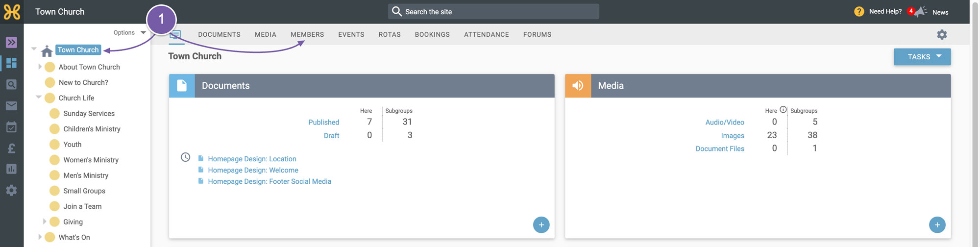The image size is (980, 247).
Task: Switch to the ROTAS tab
Action: 390,35
